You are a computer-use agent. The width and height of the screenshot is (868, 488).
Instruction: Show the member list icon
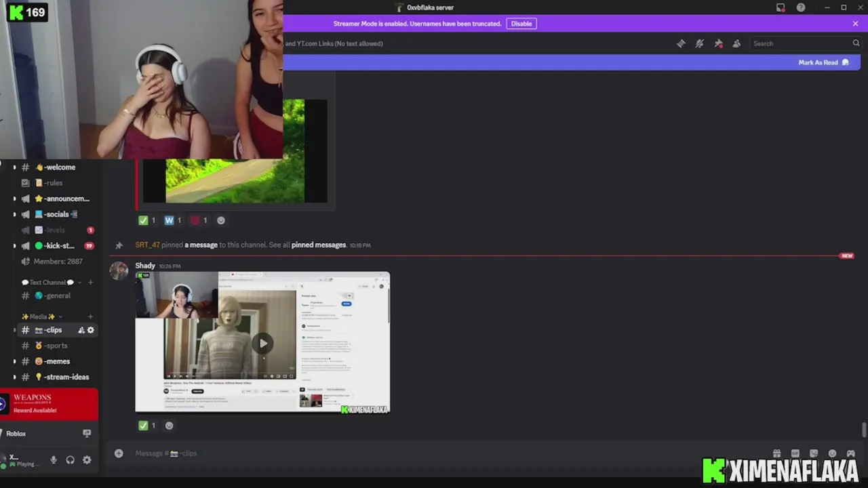click(x=736, y=43)
